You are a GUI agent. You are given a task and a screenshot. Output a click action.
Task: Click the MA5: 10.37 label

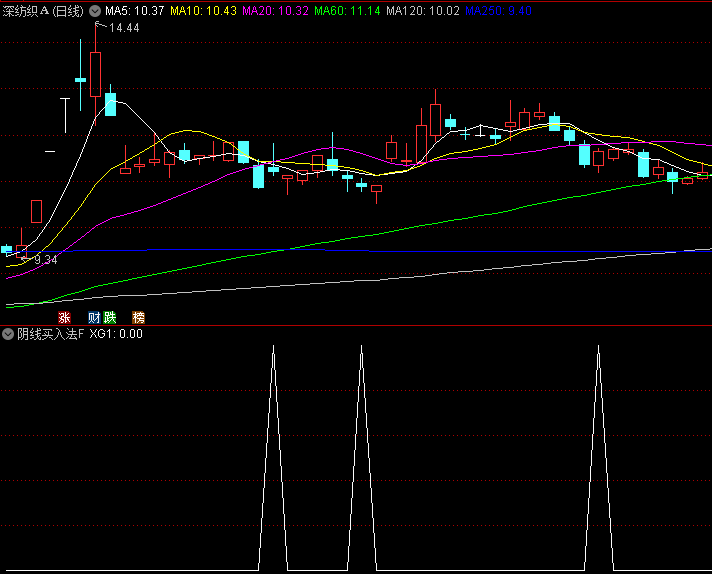134,11
